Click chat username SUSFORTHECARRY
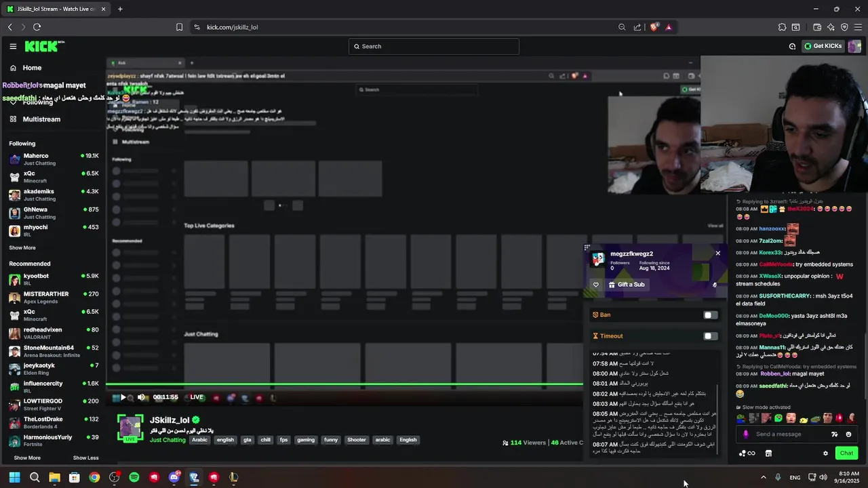 pyautogui.click(x=785, y=296)
